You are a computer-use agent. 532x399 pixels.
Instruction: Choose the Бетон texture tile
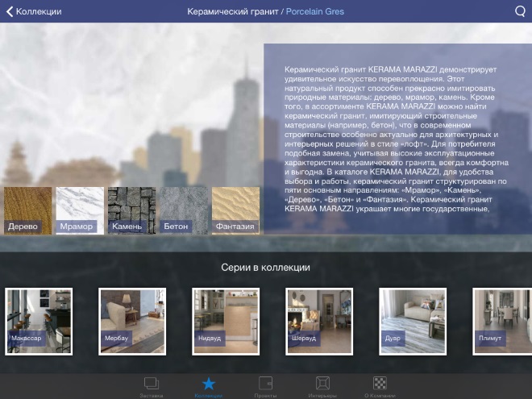(184, 210)
